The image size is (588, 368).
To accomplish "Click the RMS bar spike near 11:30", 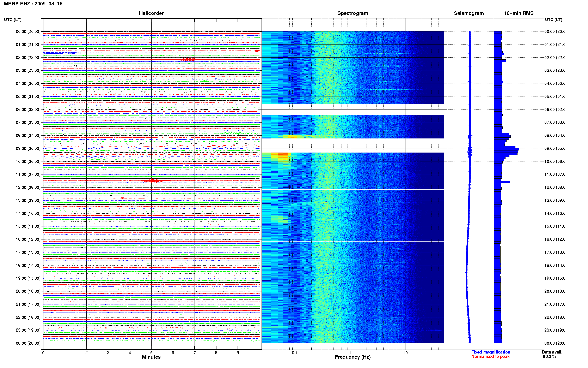I will [x=502, y=182].
